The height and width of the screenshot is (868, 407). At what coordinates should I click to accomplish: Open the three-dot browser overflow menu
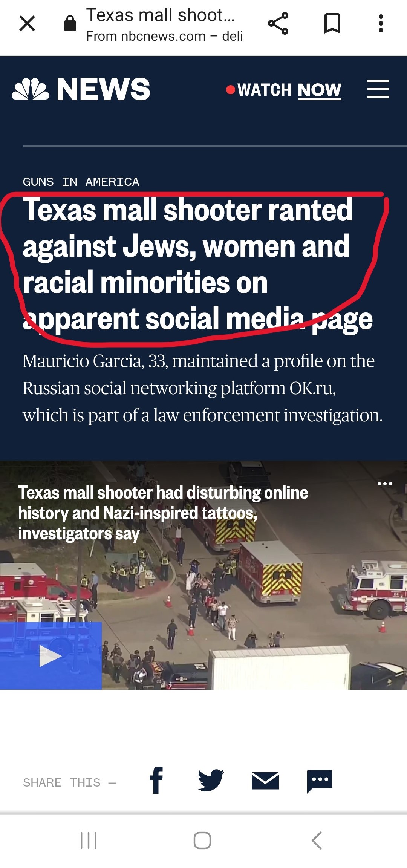[x=381, y=23]
